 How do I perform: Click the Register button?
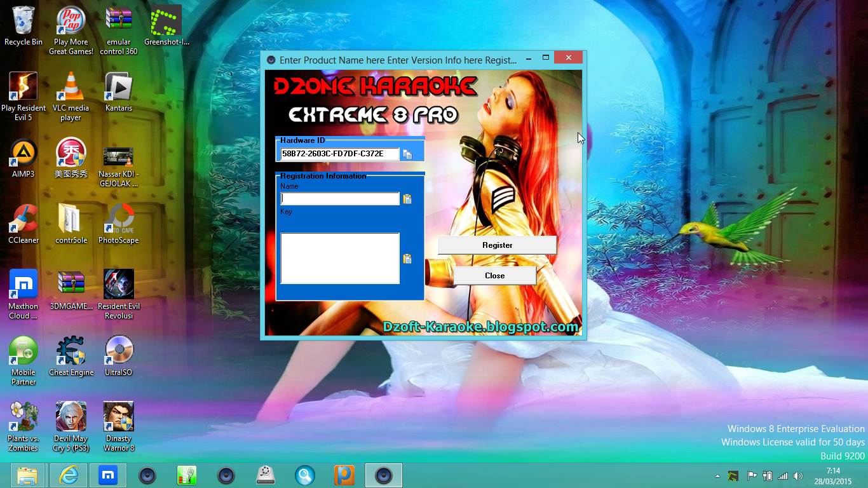498,245
